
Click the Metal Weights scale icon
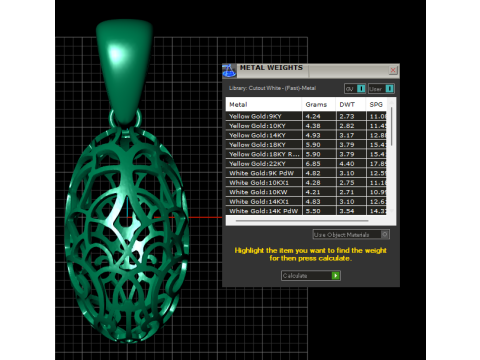(229, 70)
